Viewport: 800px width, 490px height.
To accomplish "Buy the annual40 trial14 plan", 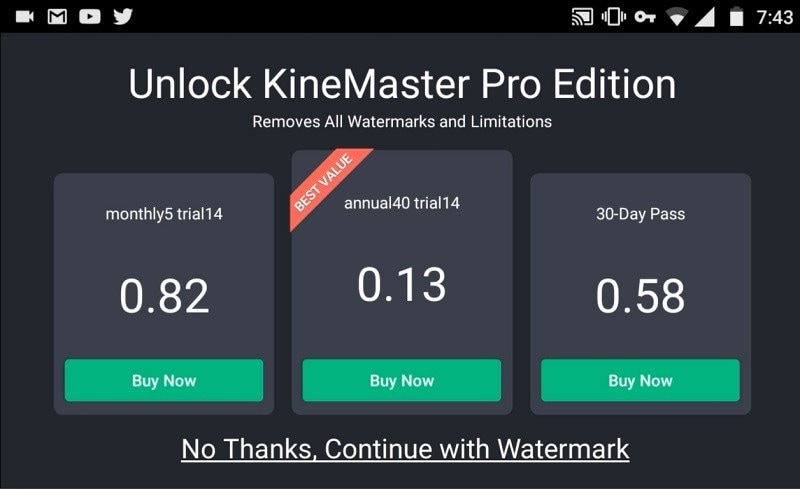I will tap(402, 380).
